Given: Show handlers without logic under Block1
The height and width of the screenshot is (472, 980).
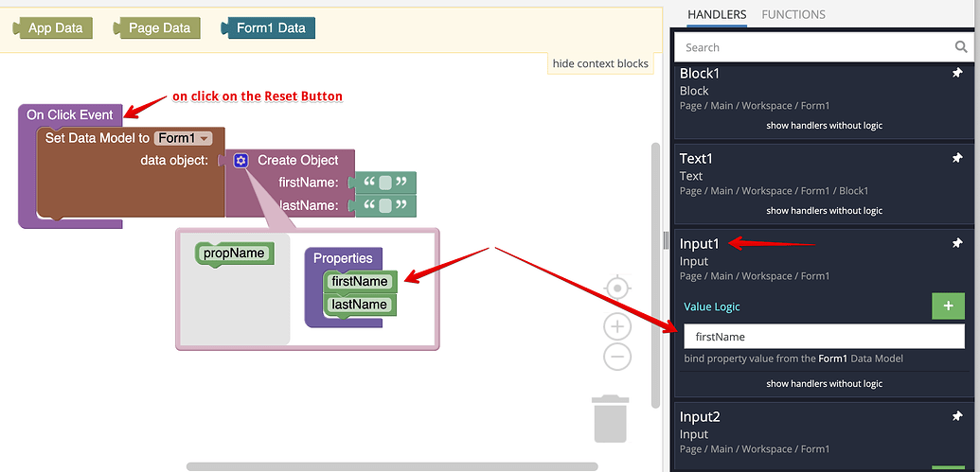Looking at the screenshot, I should (825, 126).
